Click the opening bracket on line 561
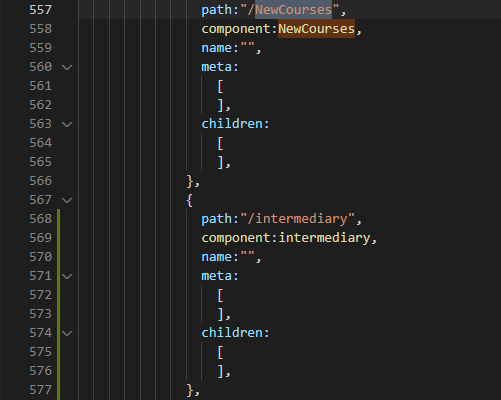The height and width of the screenshot is (400, 501). [x=220, y=86]
